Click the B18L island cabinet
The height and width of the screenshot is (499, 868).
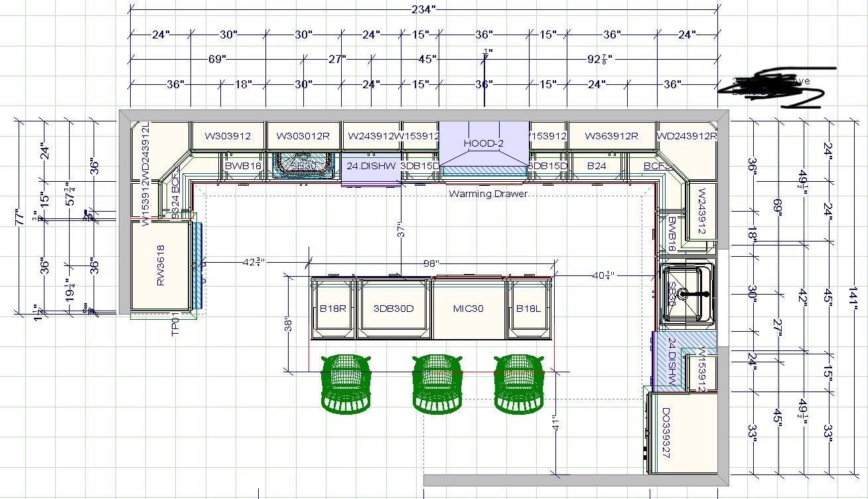[x=529, y=309]
